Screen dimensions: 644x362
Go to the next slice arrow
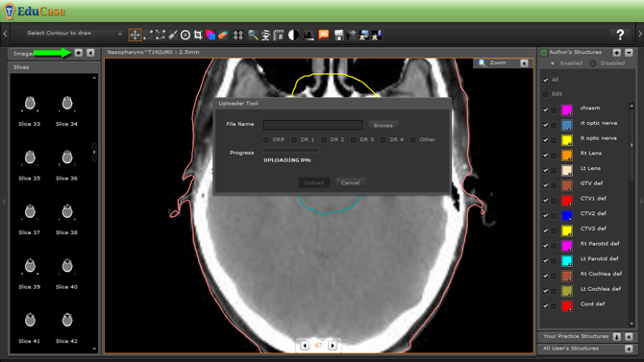click(333, 346)
